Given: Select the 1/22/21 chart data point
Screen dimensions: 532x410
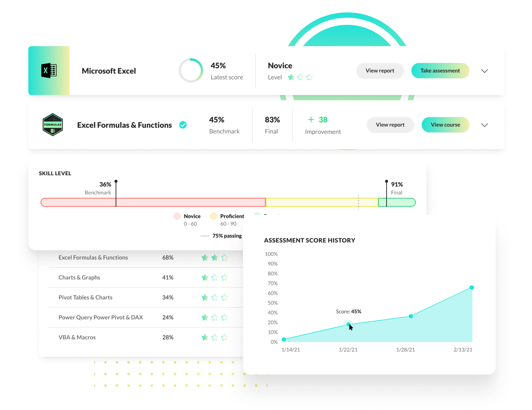Looking at the screenshot, I should pyautogui.click(x=348, y=324).
